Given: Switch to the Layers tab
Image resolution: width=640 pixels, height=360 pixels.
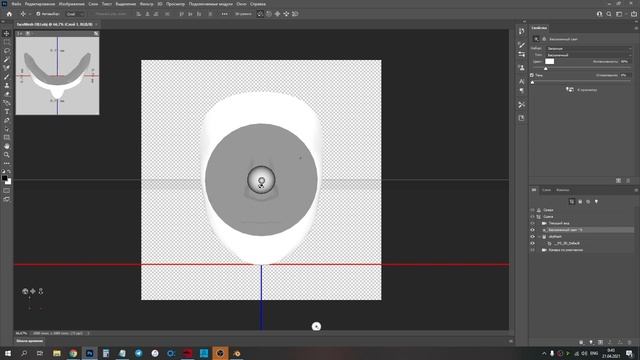Looking at the screenshot, I should coord(546,190).
